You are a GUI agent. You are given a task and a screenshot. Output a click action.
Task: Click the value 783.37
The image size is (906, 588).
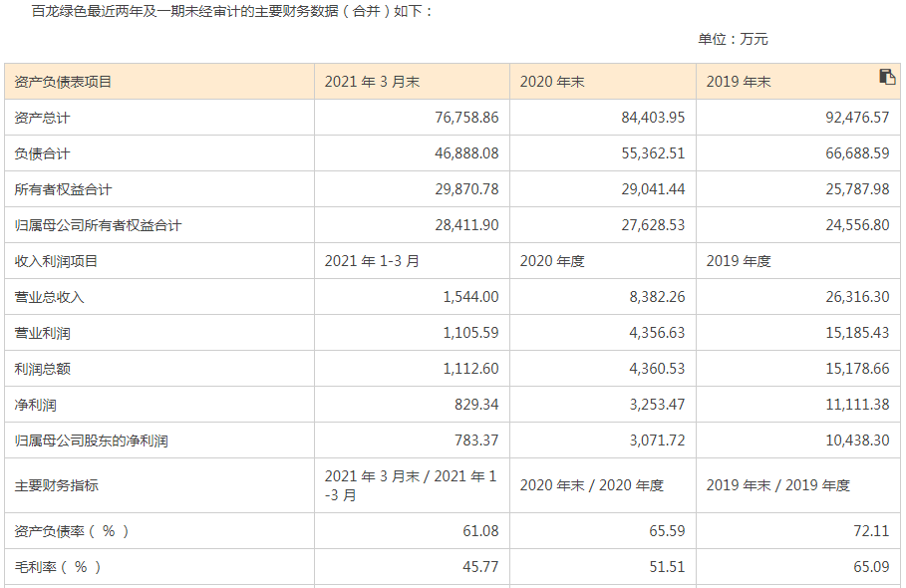click(x=476, y=440)
